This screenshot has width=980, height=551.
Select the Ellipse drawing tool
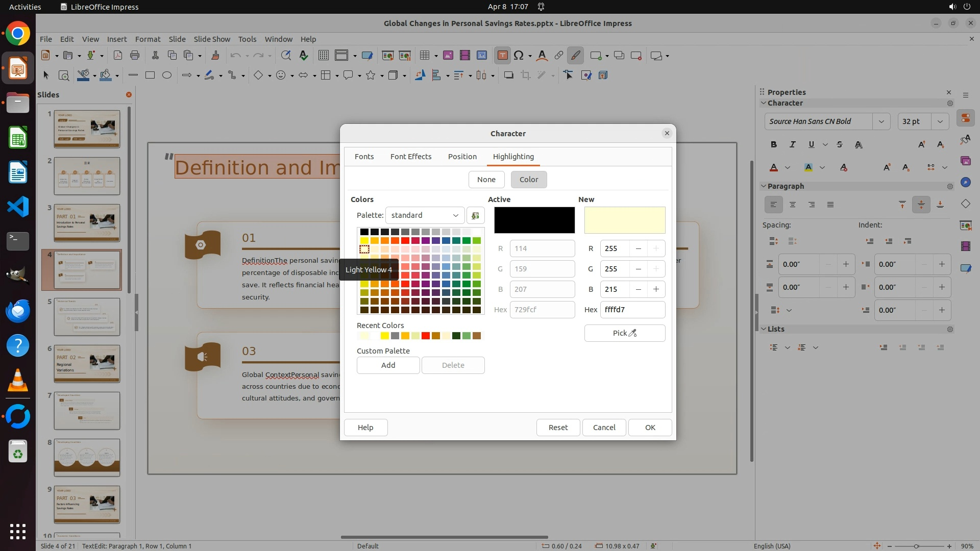click(x=167, y=76)
